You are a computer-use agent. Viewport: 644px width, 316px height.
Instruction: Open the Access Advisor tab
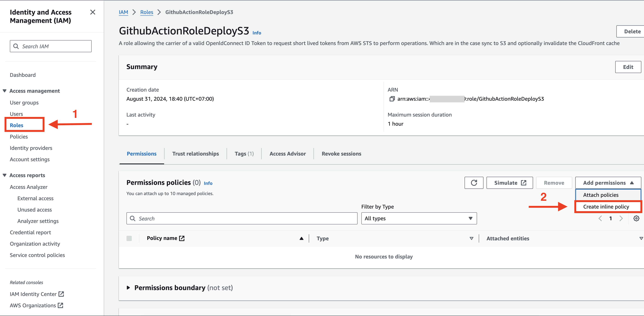pos(288,154)
